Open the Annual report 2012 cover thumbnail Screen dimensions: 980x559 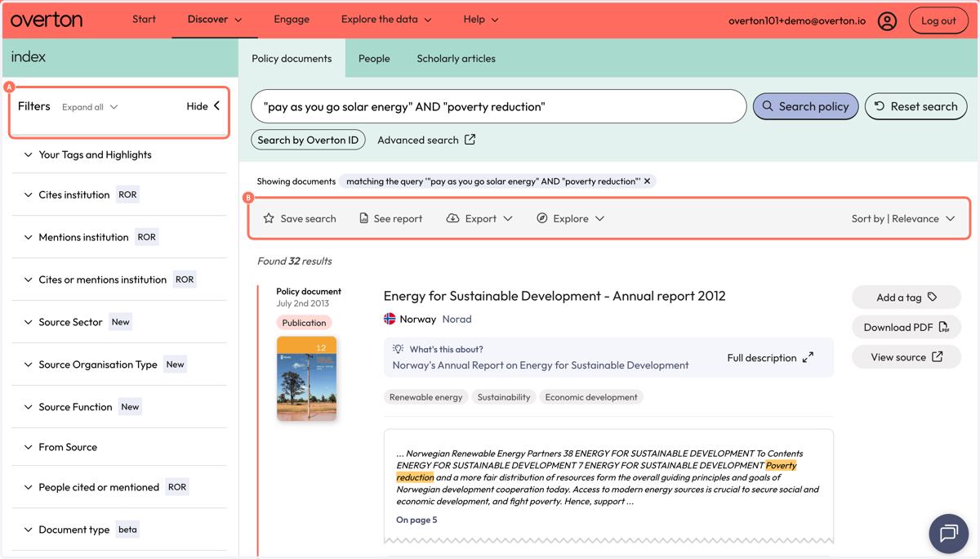coord(307,378)
